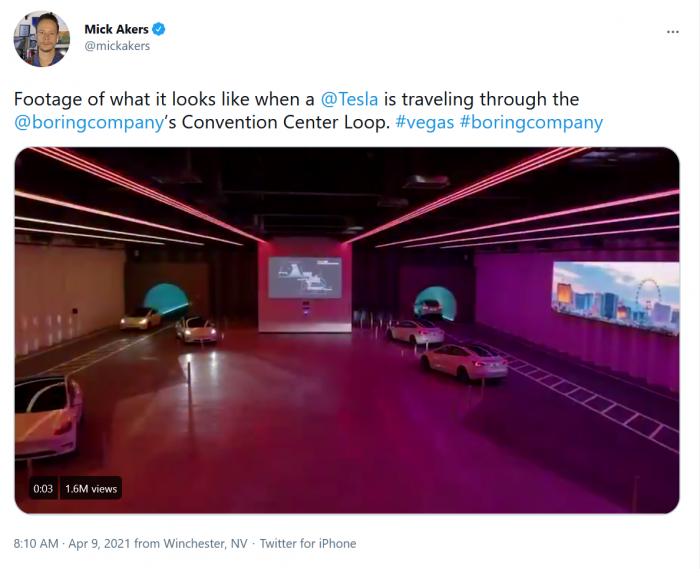Click the 0:03 video duration badge
Image resolution: width=700 pixels, height=569 pixels.
click(43, 489)
